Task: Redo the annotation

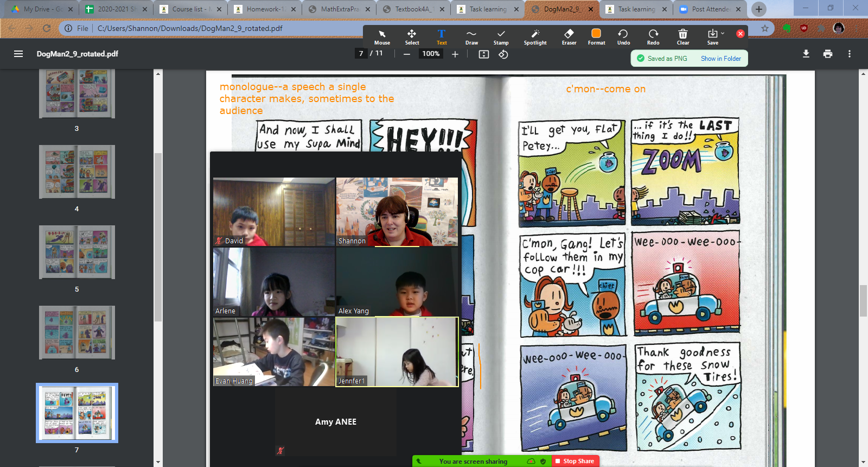Action: pos(653,37)
